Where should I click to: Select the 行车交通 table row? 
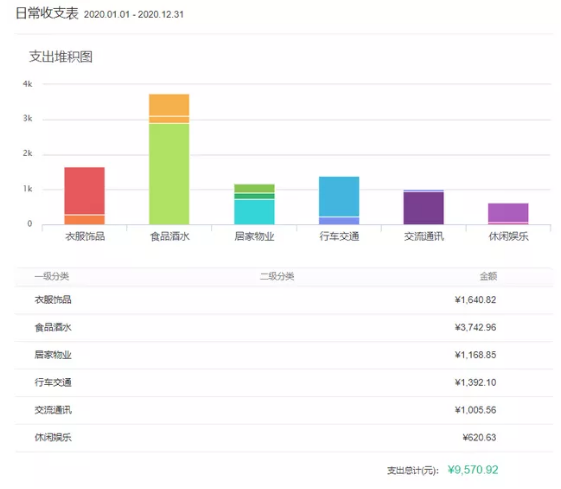coord(284,382)
